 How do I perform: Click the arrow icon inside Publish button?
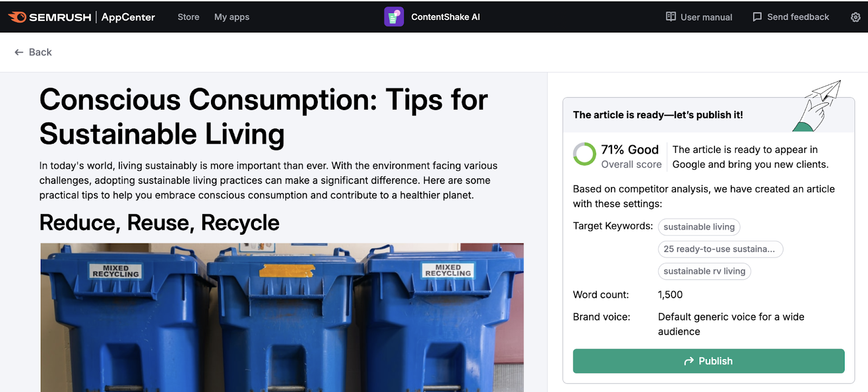(x=688, y=361)
